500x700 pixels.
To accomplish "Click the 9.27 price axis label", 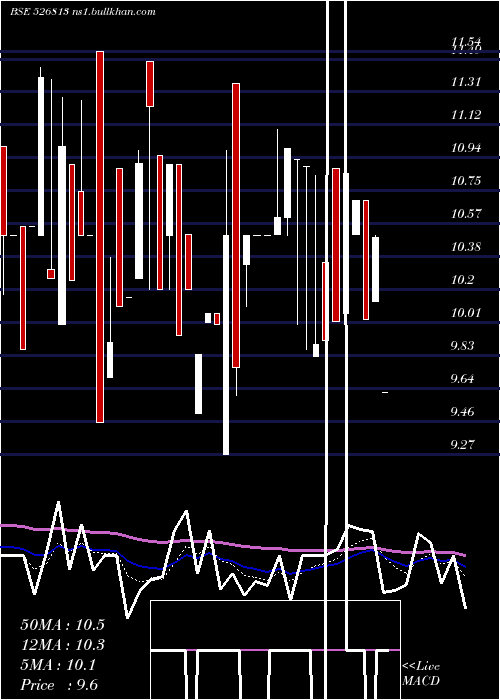I will 463,445.
